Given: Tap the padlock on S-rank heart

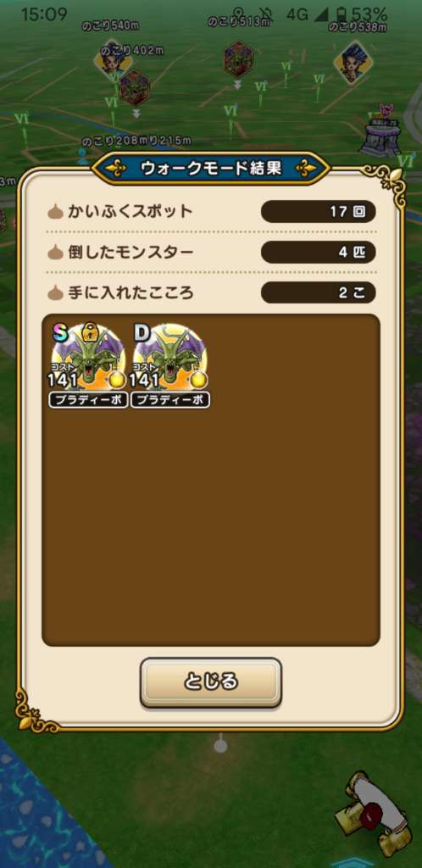Looking at the screenshot, I should pos(89,332).
